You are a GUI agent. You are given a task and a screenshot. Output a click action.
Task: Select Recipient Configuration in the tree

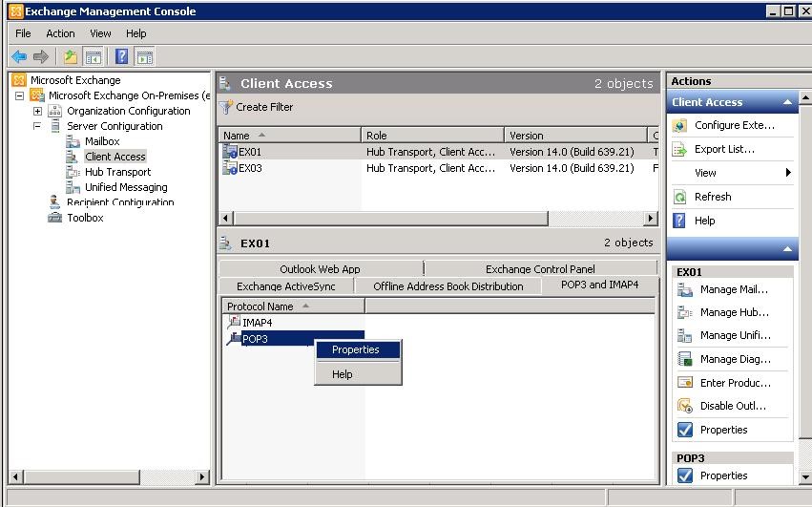pos(120,202)
